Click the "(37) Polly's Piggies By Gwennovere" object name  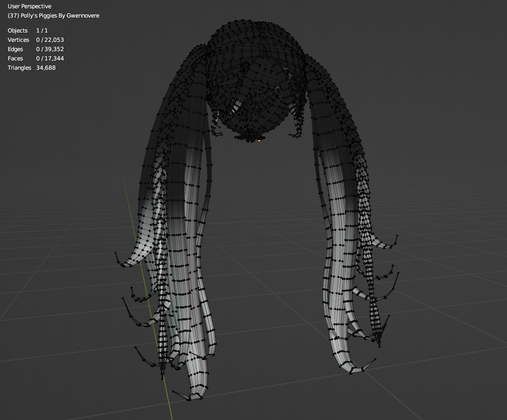[x=53, y=15]
